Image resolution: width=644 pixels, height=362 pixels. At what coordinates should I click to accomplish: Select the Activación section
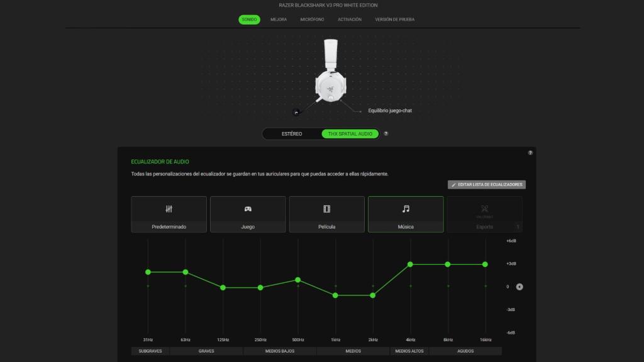[x=350, y=19]
